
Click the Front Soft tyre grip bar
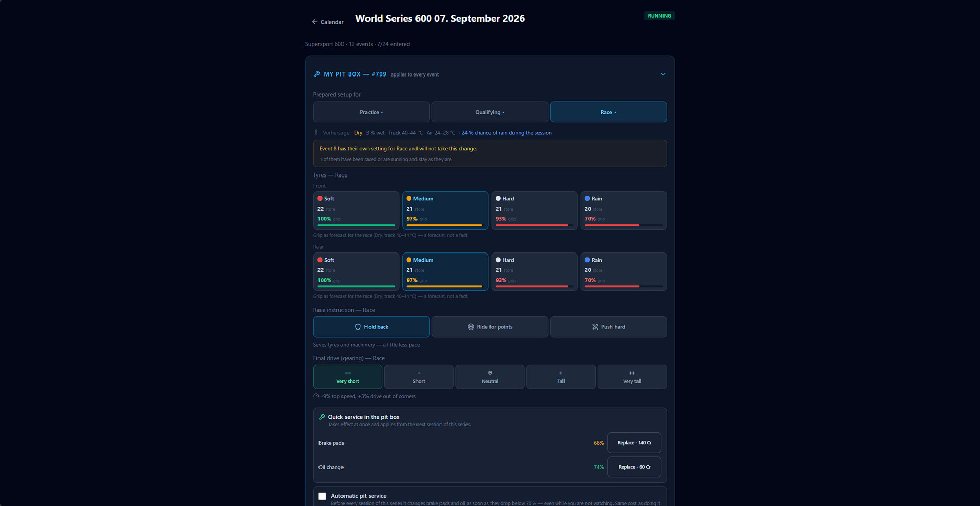(356, 225)
